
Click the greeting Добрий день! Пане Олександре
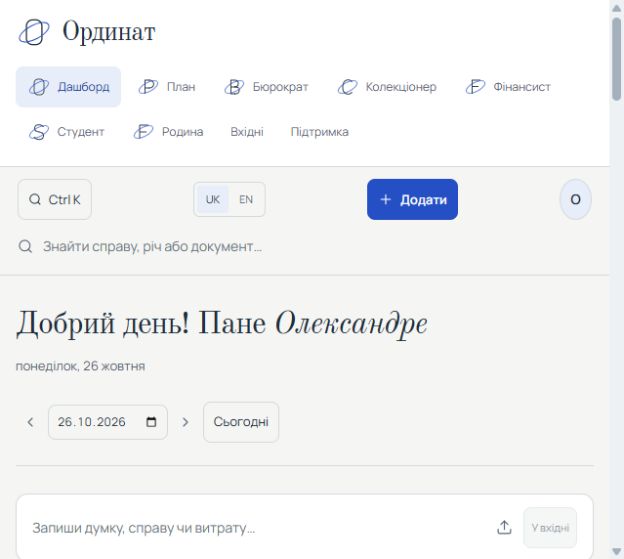[x=222, y=323]
